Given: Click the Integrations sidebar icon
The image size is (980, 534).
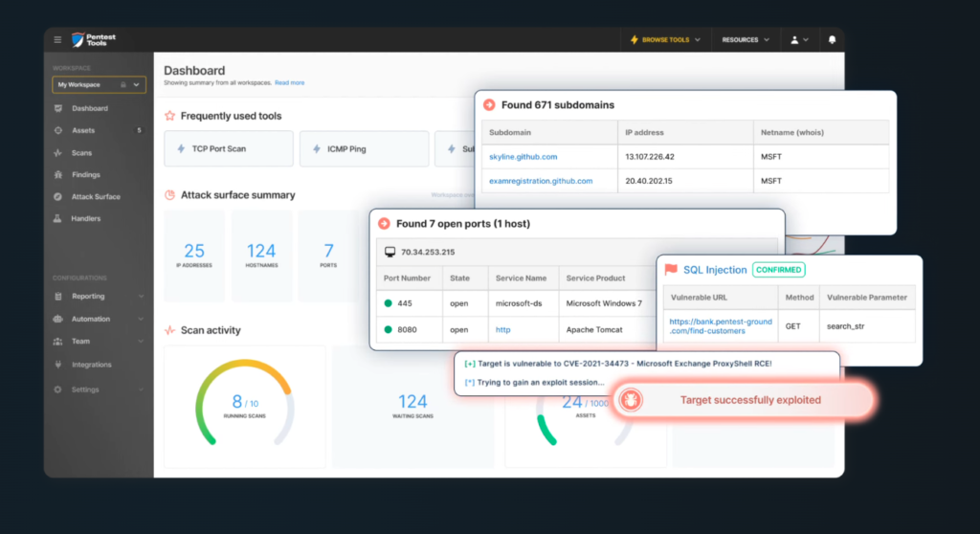Looking at the screenshot, I should (x=58, y=365).
